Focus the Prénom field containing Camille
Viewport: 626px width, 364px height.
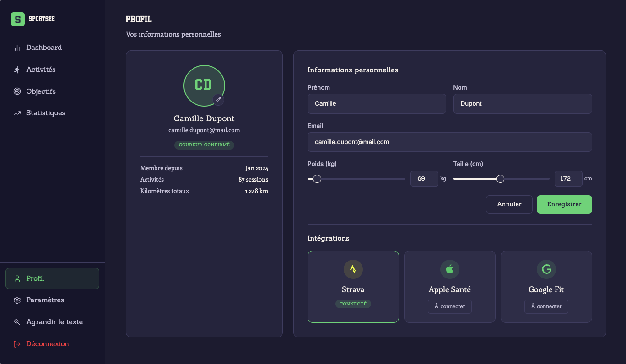377,104
